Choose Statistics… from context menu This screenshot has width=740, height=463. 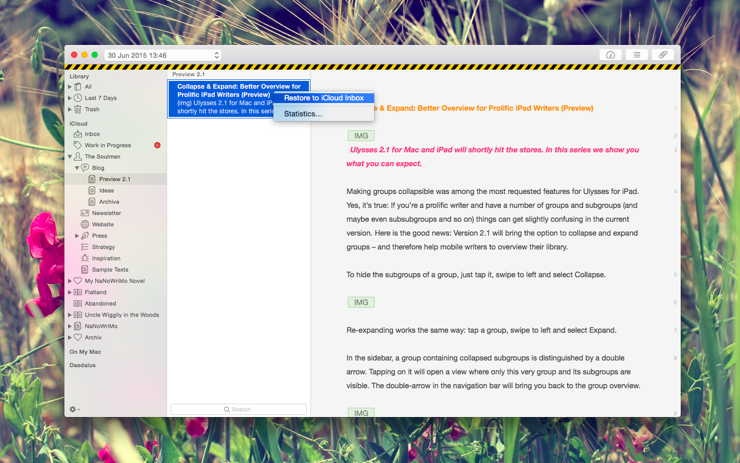(x=324, y=114)
